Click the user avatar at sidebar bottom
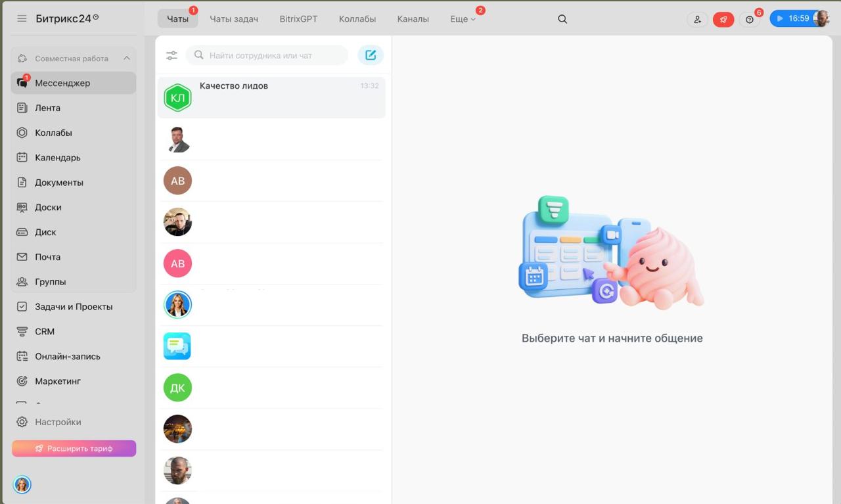Image resolution: width=841 pixels, height=504 pixels. pos(22,485)
